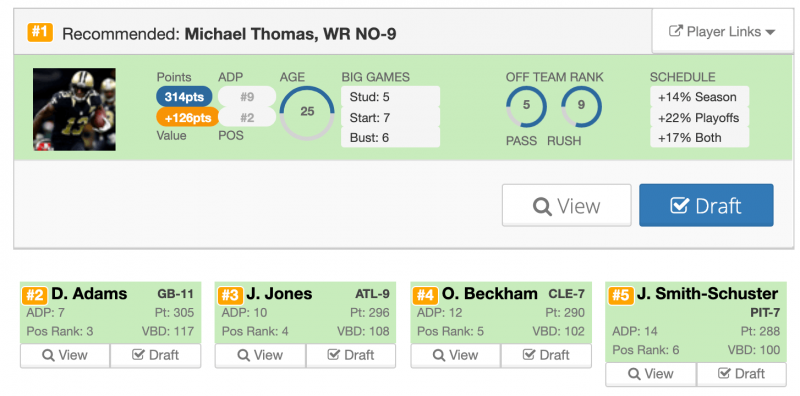800x396 pixels.
Task: Click the Player Links caret arrow
Action: [x=770, y=32]
